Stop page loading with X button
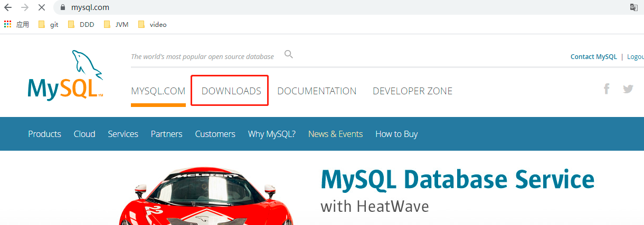This screenshot has width=644, height=225. click(x=42, y=8)
